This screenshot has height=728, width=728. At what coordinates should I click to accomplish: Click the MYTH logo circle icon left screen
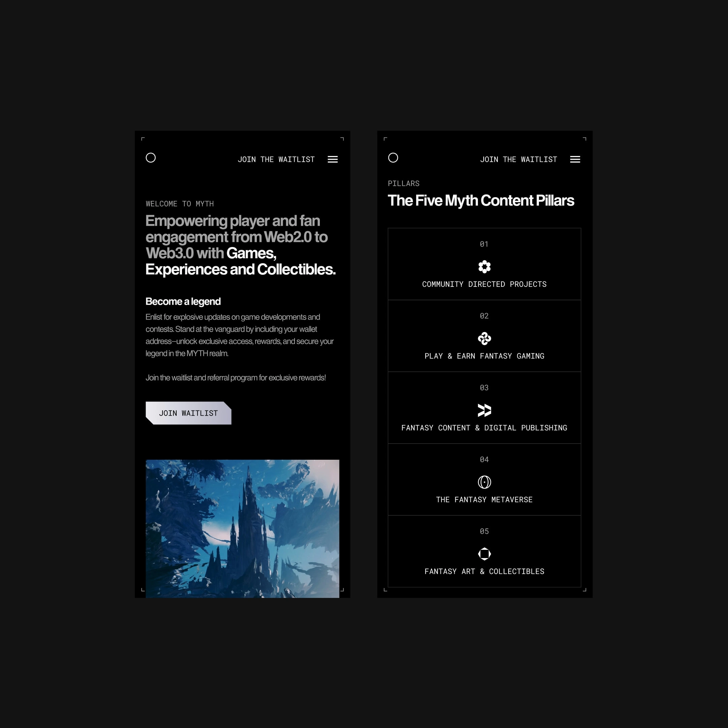click(151, 157)
